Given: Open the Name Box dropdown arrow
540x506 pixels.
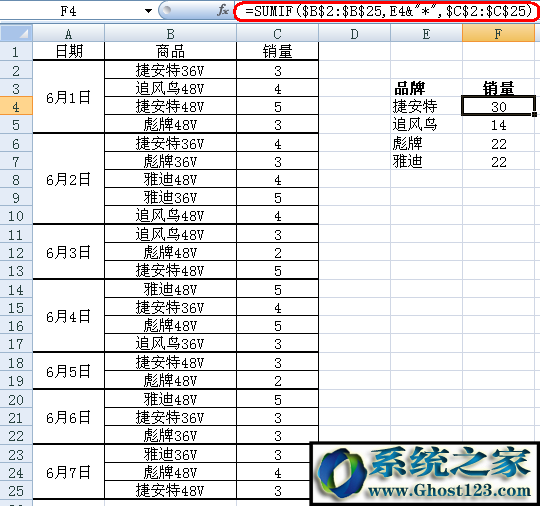Looking at the screenshot, I should click(x=148, y=11).
